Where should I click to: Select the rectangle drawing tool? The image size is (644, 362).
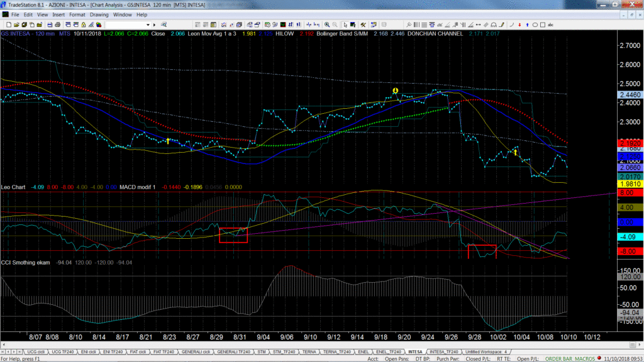click(543, 25)
